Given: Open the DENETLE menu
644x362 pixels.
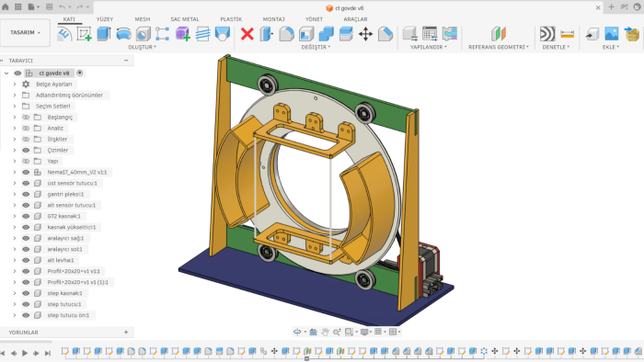Looking at the screenshot, I should tap(556, 47).
